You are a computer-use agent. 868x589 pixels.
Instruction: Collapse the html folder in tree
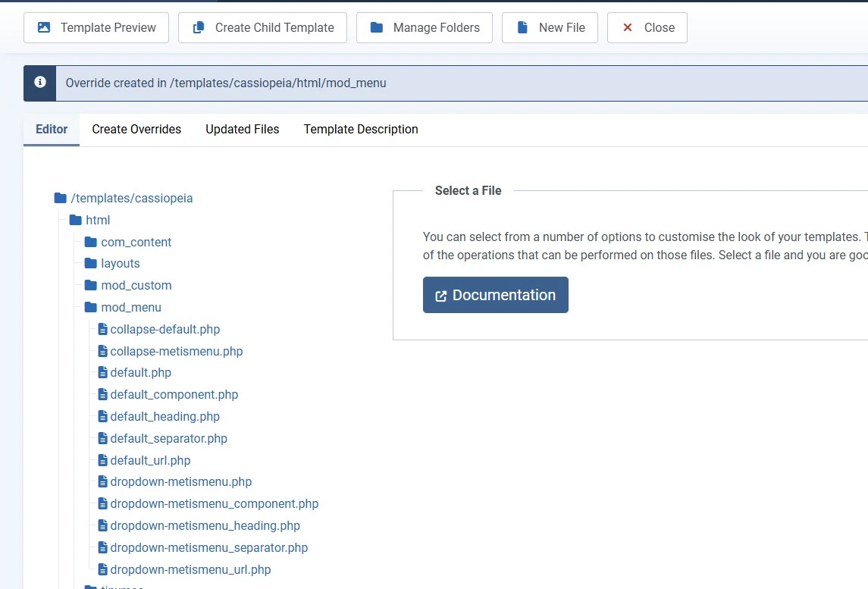click(89, 221)
